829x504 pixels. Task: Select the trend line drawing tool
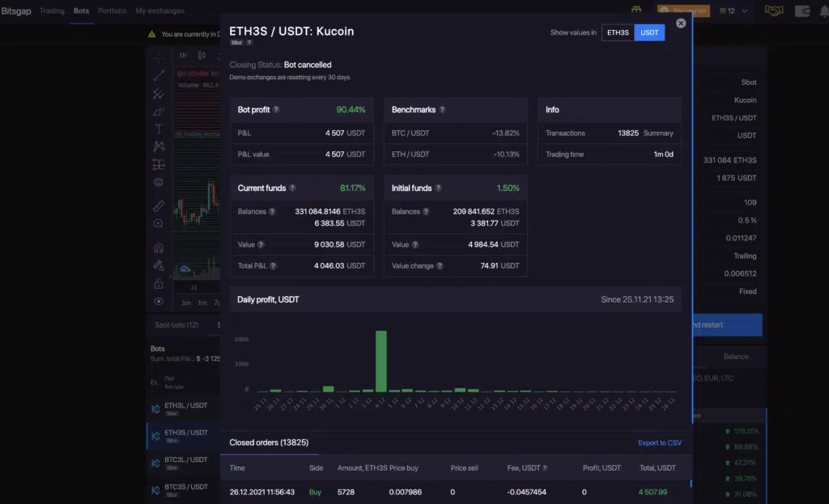pyautogui.click(x=159, y=75)
